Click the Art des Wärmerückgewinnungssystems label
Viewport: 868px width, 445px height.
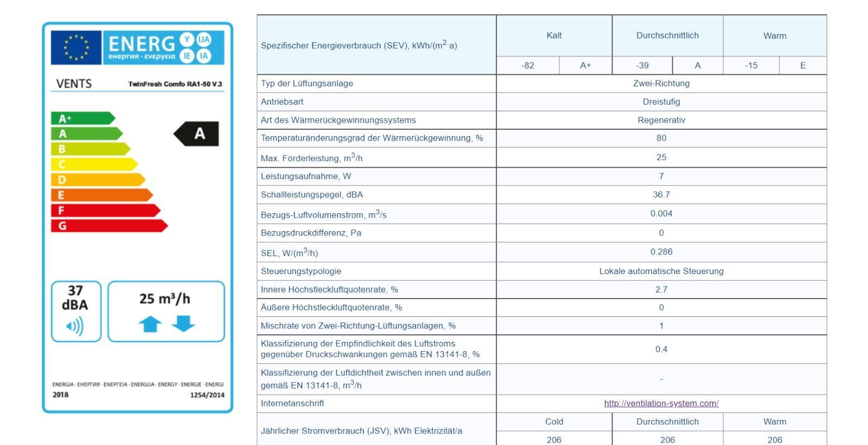tap(339, 120)
